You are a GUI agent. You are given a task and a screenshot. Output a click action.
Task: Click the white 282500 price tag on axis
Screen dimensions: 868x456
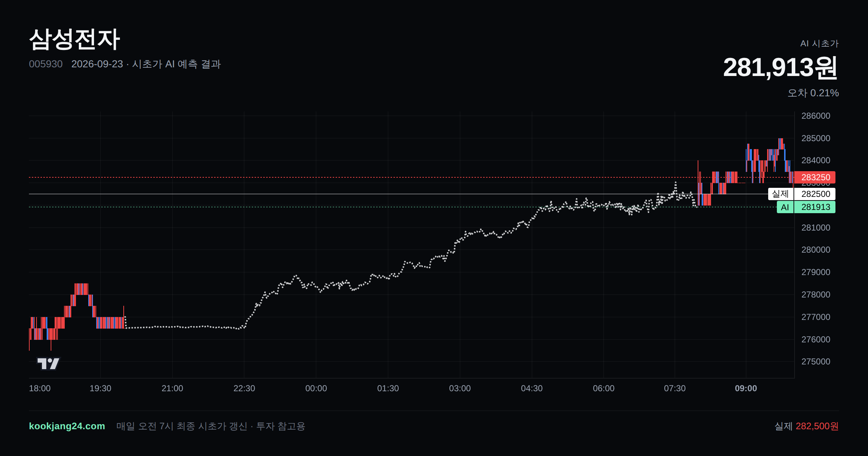[814, 194]
